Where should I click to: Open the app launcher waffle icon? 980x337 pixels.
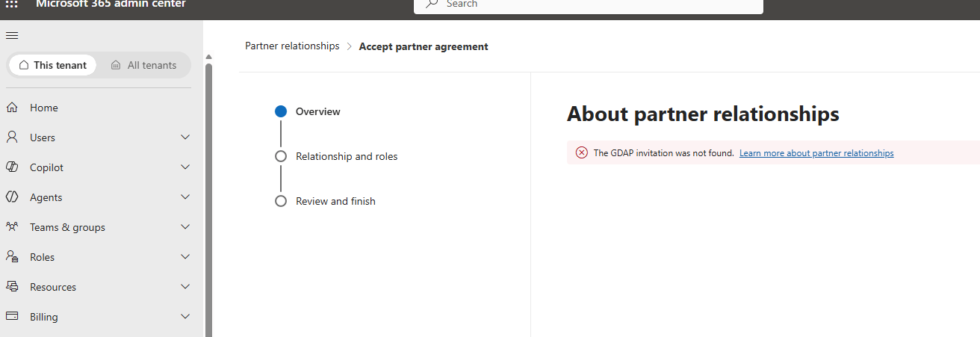[x=12, y=4]
